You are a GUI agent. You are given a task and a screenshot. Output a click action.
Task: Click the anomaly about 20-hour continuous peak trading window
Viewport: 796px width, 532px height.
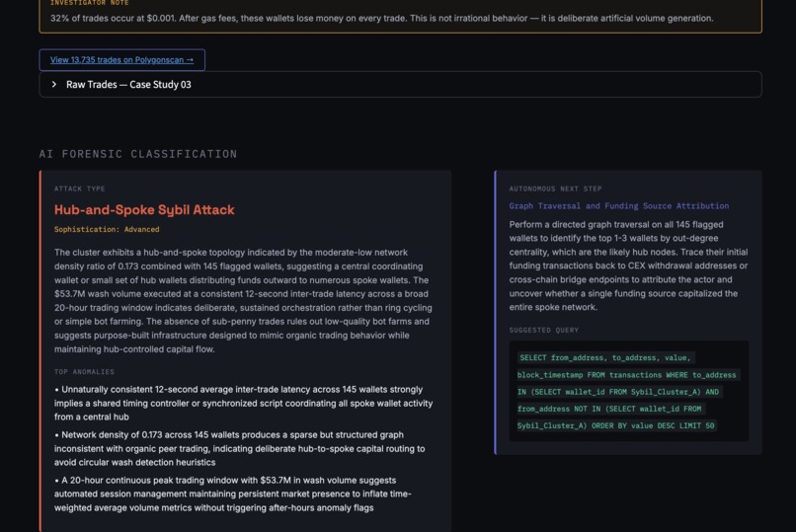pyautogui.click(x=232, y=494)
